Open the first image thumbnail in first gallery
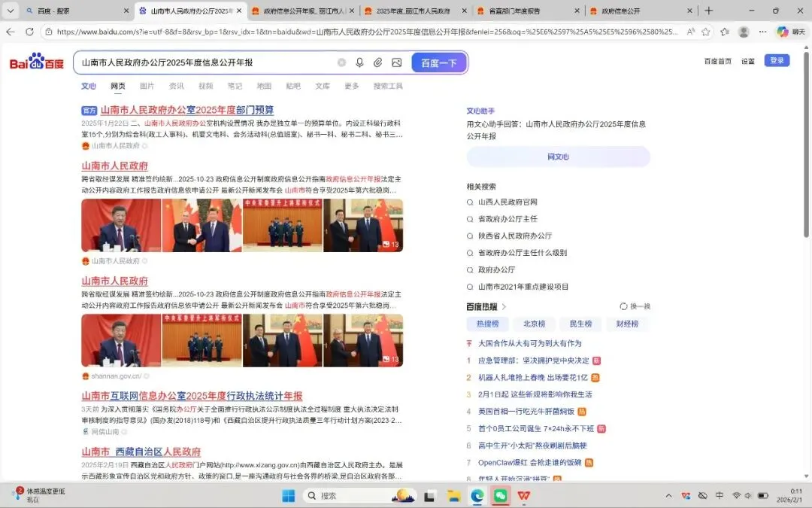 click(x=120, y=226)
